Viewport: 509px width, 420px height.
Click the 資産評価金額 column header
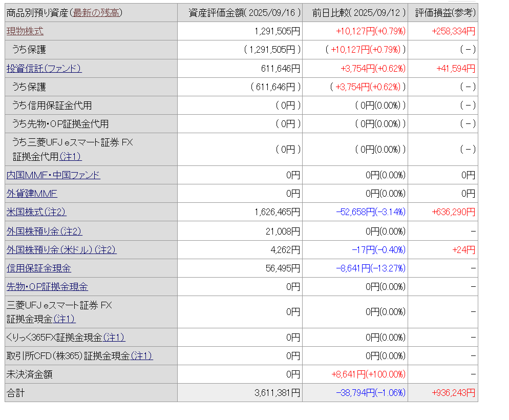[x=240, y=13]
